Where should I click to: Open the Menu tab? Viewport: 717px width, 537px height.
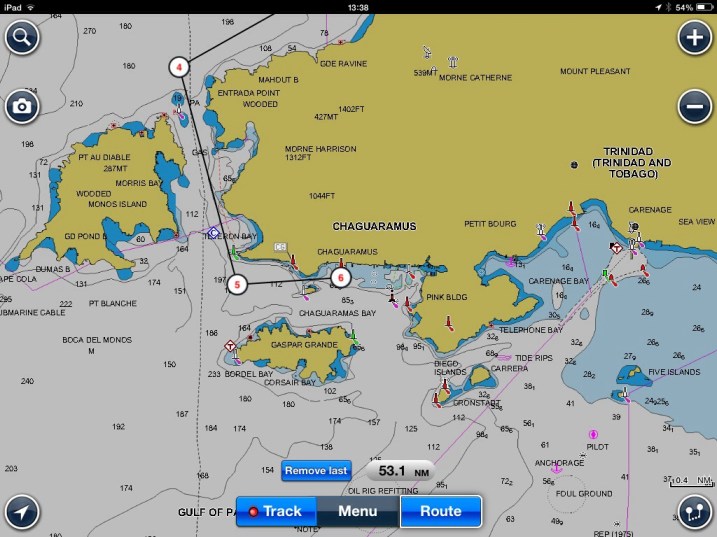357,511
